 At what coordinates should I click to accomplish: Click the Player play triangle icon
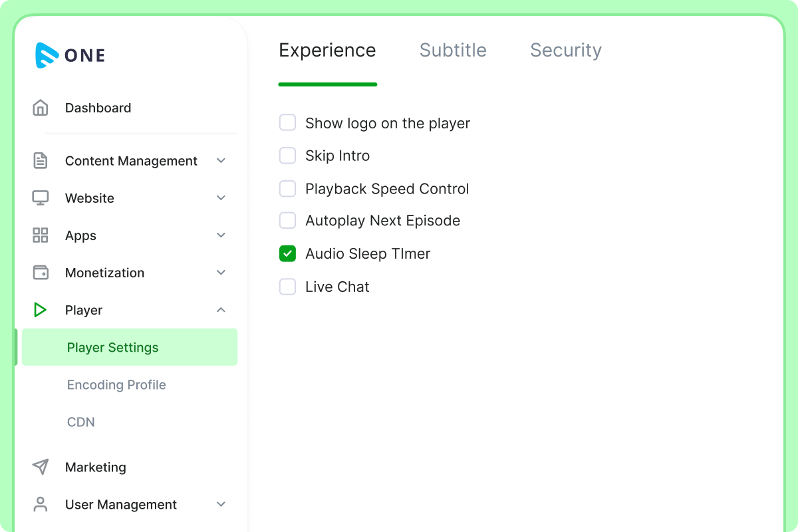[41, 310]
